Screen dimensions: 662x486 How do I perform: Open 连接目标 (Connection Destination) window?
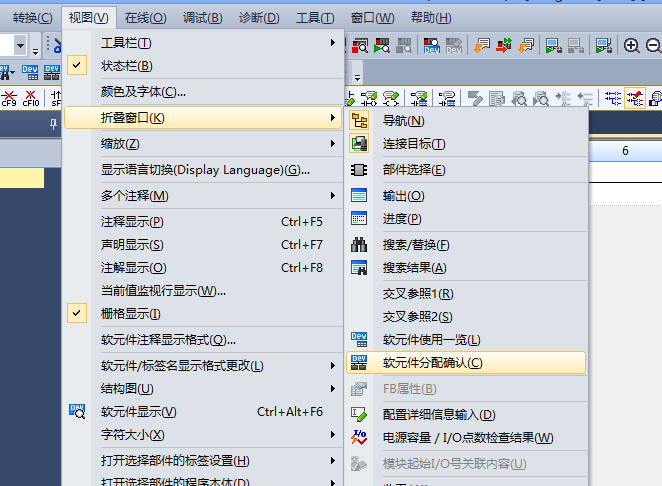tap(413, 144)
